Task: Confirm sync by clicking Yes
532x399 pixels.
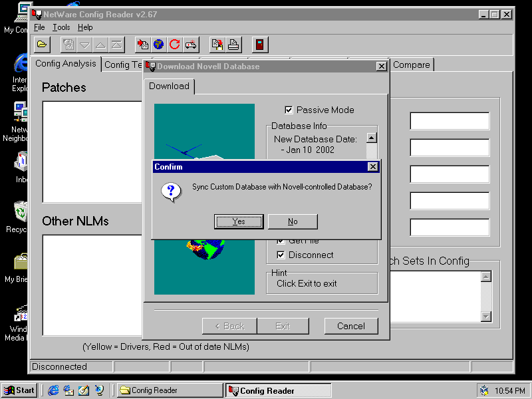Action: click(239, 221)
